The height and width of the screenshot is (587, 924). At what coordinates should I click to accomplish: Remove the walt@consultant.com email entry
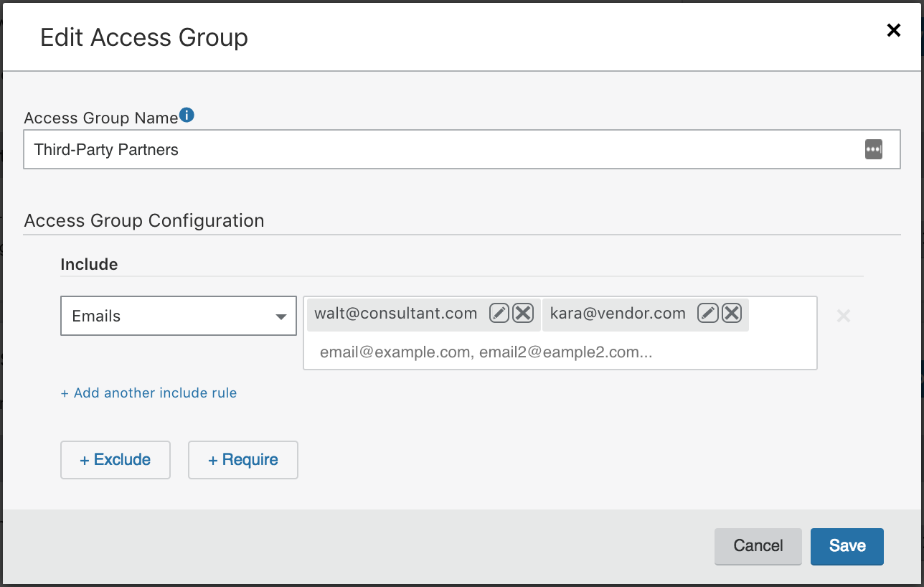[x=523, y=314]
